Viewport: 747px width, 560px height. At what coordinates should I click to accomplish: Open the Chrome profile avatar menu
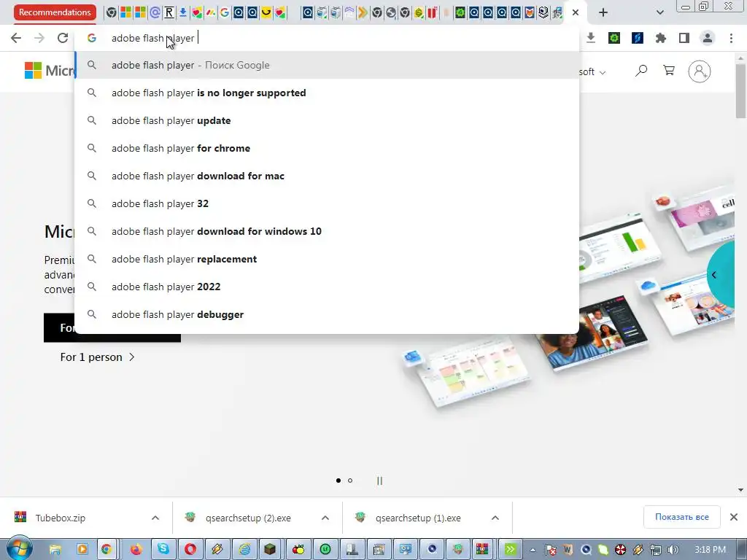point(708,38)
